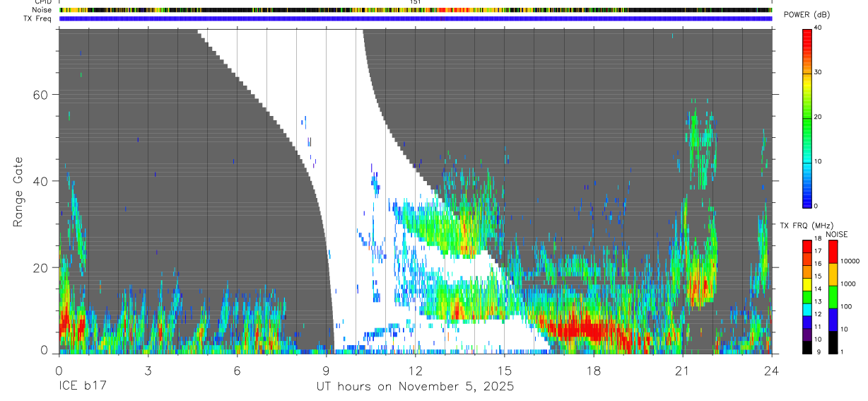
Task: Click the 10000 tick in the NOISE legend
Action: tap(851, 261)
